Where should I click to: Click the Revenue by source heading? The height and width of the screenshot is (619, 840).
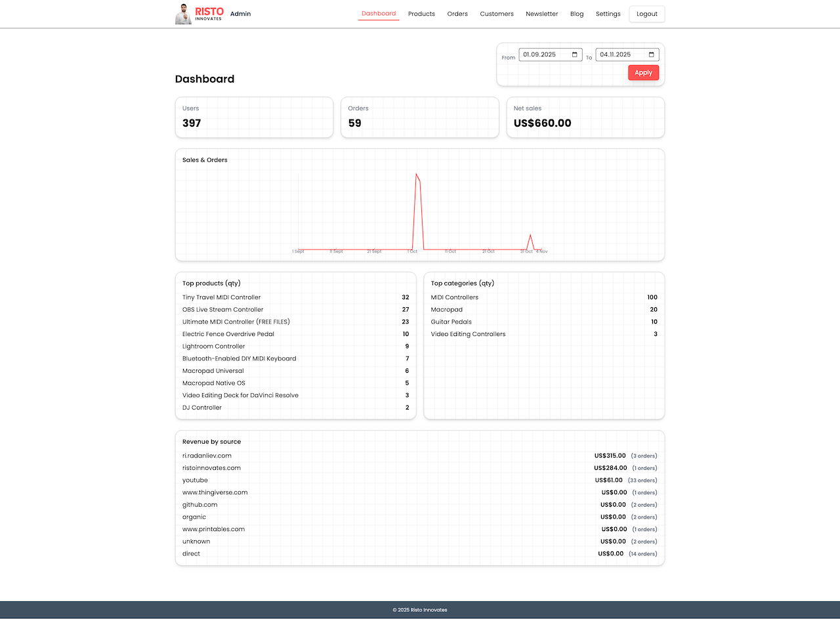pyautogui.click(x=211, y=442)
